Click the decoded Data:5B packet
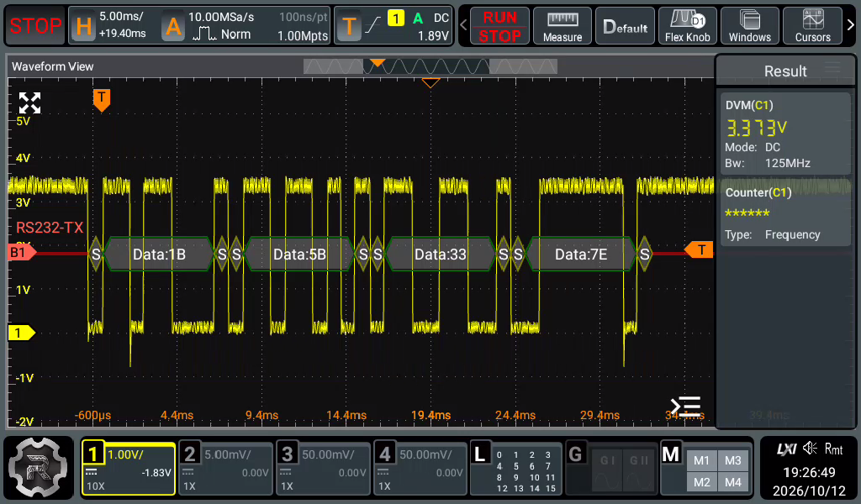 (299, 255)
